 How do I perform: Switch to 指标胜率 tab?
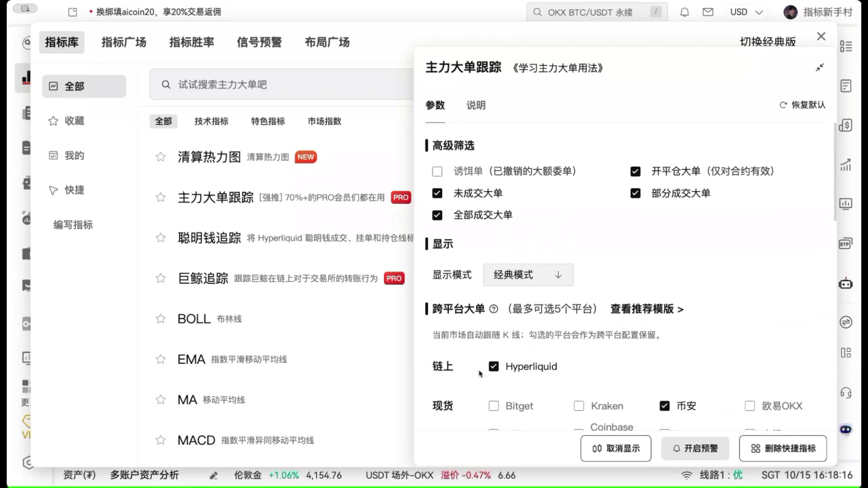(192, 42)
